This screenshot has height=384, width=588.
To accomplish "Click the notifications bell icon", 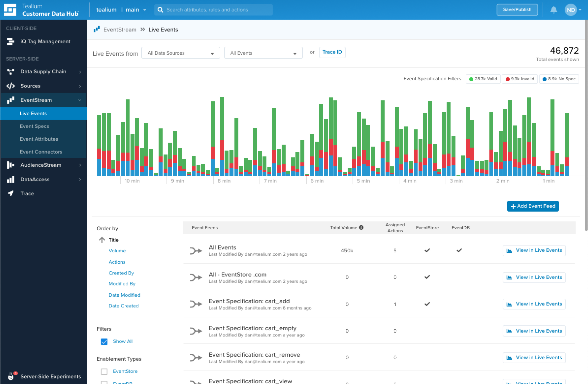I will (x=553, y=10).
